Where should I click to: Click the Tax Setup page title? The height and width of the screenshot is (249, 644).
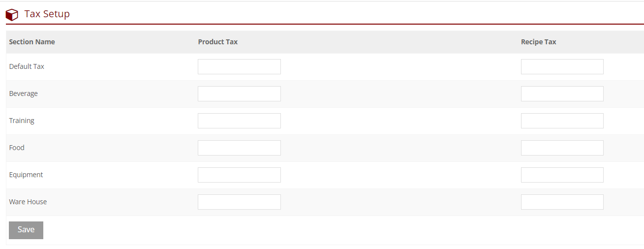pos(47,14)
